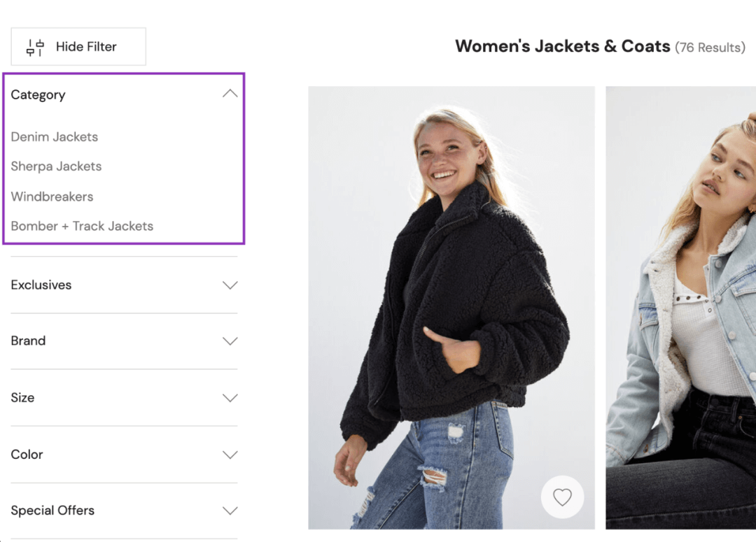This screenshot has width=756, height=542.
Task: Click the Women's Jackets & Coats heading
Action: pos(562,47)
